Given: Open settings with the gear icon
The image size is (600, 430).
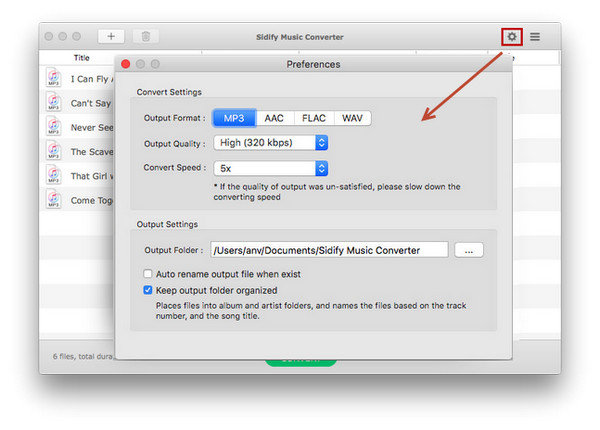Looking at the screenshot, I should coord(512,37).
